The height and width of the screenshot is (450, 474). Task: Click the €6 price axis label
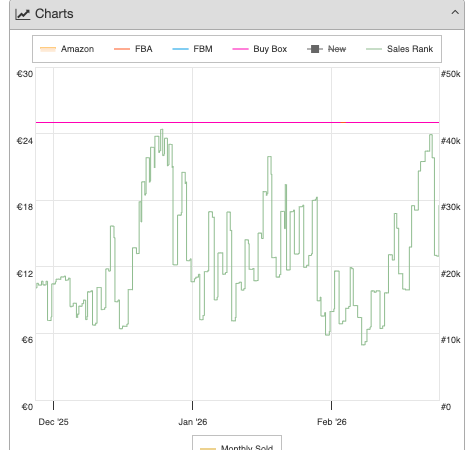coord(27,340)
